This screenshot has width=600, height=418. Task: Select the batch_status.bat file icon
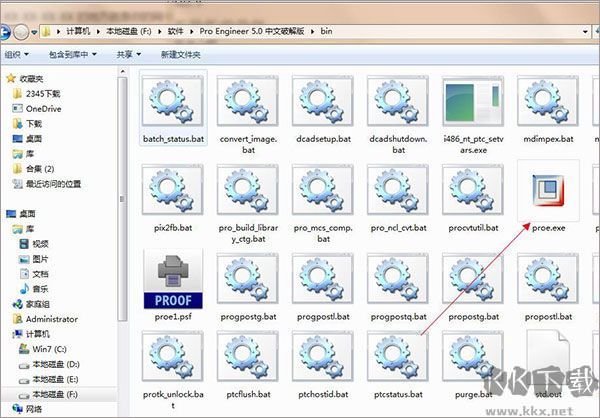click(x=173, y=101)
